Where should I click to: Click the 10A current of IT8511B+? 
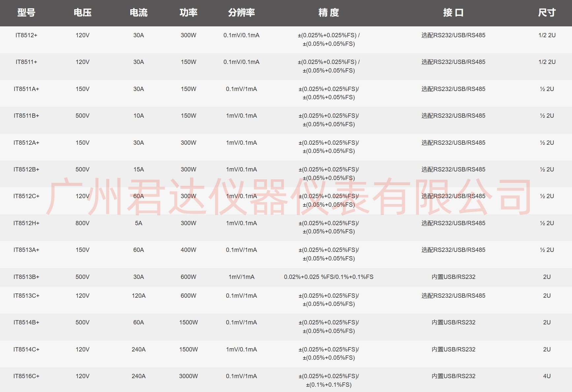(x=139, y=116)
